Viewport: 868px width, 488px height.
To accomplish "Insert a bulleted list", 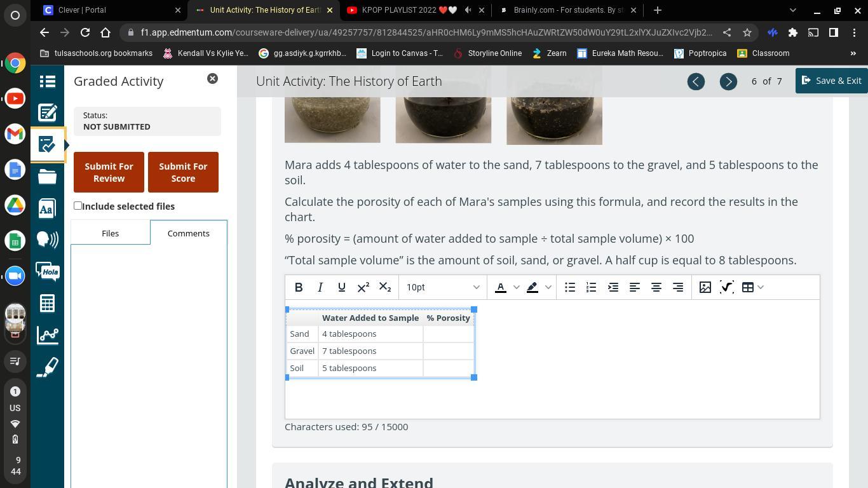I will coord(570,287).
